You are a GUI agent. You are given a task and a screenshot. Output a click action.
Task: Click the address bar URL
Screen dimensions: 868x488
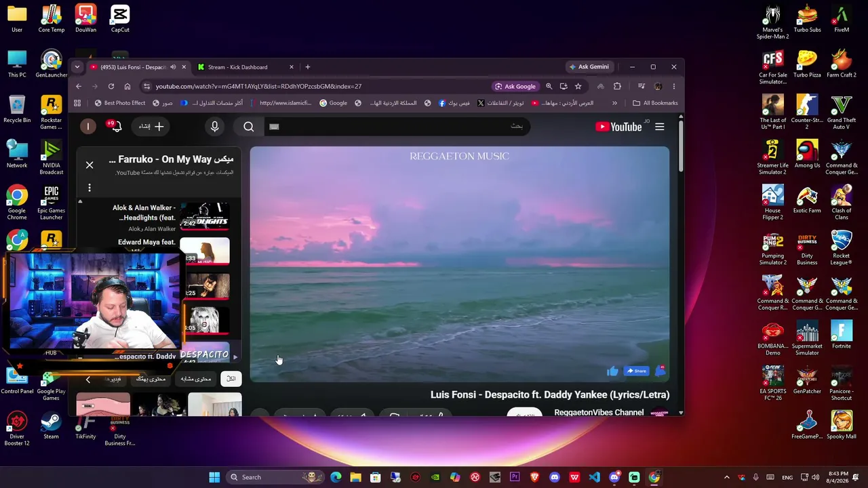coord(258,86)
